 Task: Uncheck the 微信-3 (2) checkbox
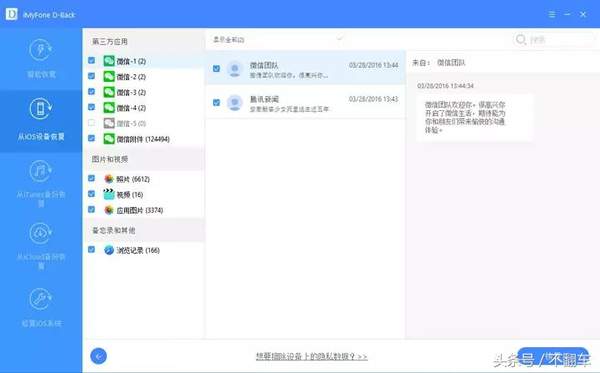coord(91,91)
